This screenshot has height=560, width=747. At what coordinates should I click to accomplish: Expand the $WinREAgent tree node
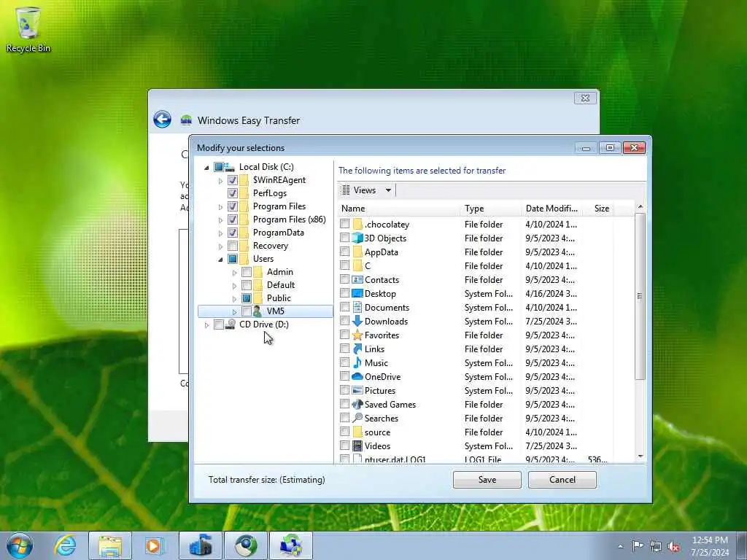(220, 181)
